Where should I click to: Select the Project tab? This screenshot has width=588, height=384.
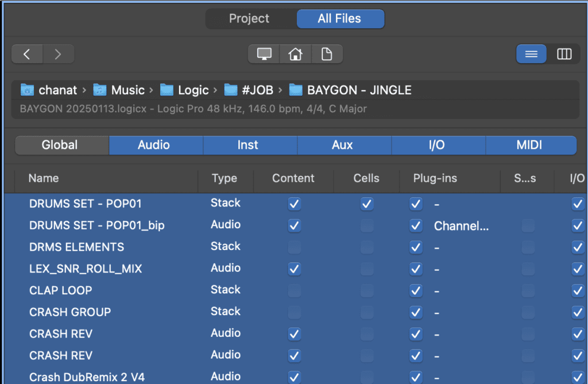[249, 18]
